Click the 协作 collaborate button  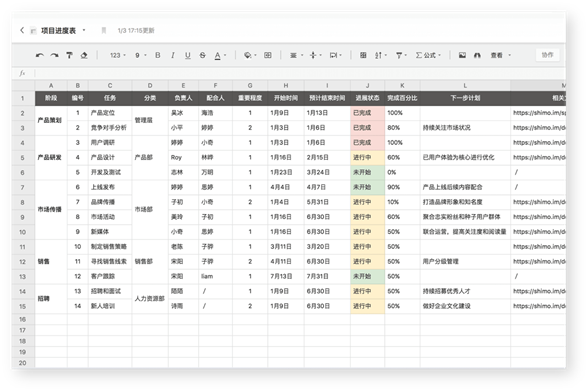pos(548,55)
